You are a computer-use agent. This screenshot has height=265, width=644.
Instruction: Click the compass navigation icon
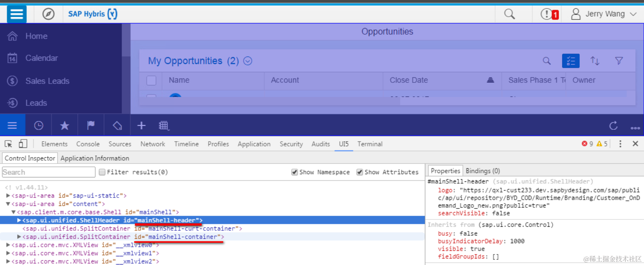point(48,14)
